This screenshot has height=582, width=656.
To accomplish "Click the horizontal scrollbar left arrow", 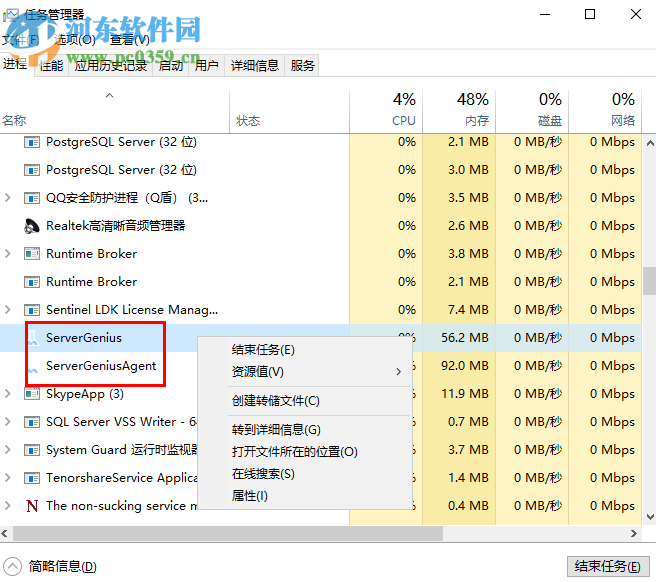I will tap(5, 533).
